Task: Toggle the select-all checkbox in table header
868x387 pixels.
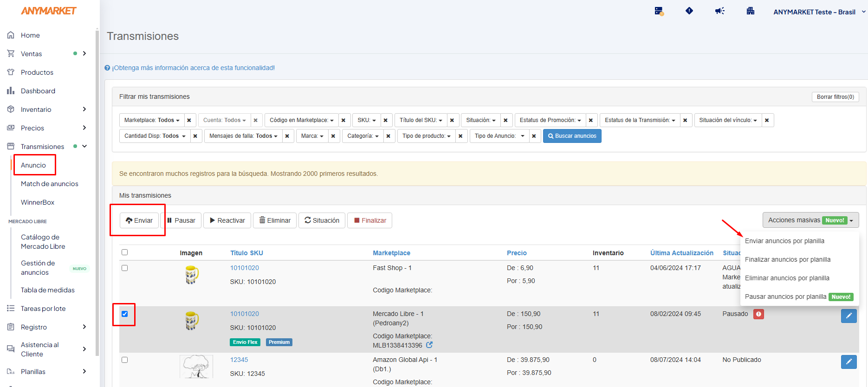Action: 124,252
